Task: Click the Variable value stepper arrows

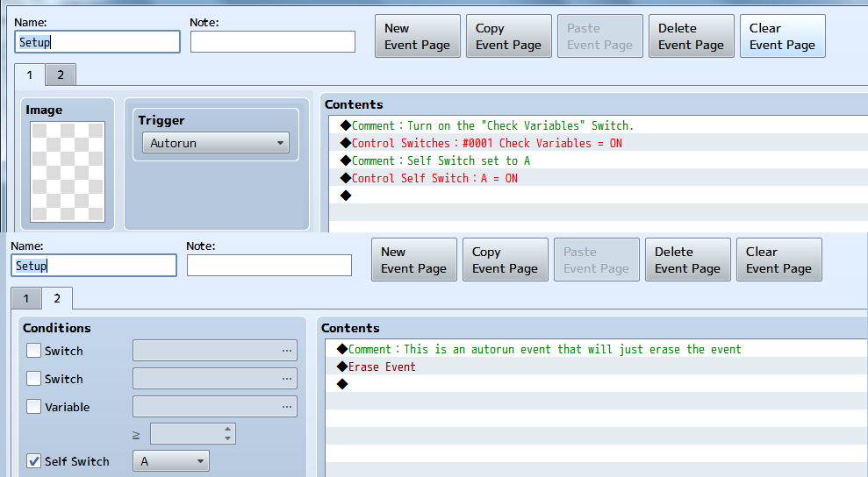Action: point(228,434)
